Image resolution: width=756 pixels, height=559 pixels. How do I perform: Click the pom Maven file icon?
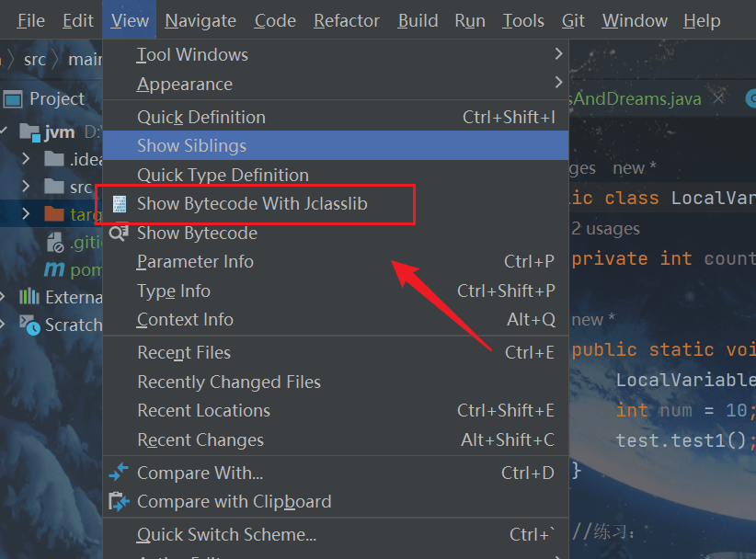coord(55,269)
